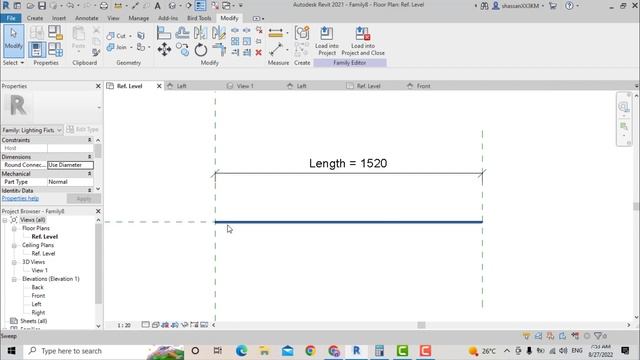Click the red Delete X icon
Viewport: 640px width, 360px height.
tap(258, 52)
